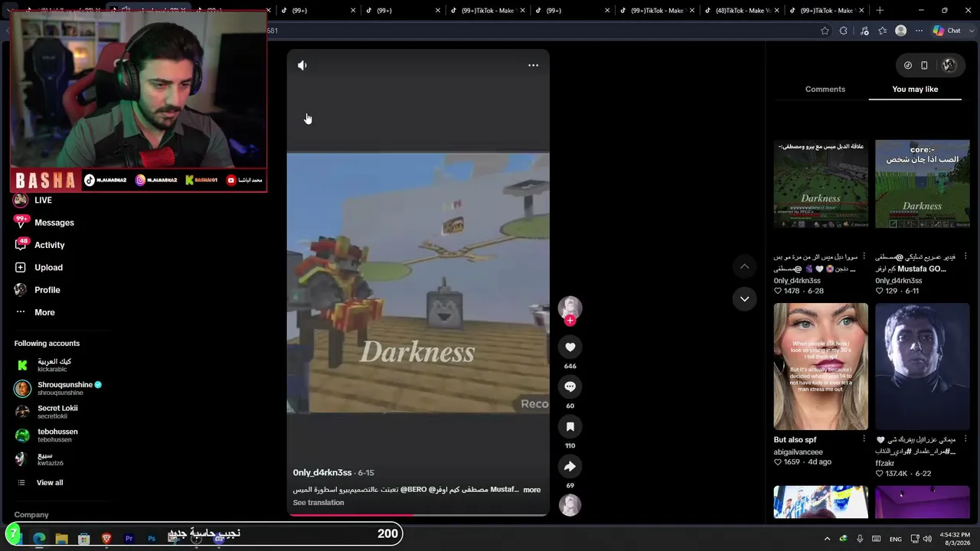980x551 pixels.
Task: Go to the next video with the down chevron
Action: coord(744,299)
